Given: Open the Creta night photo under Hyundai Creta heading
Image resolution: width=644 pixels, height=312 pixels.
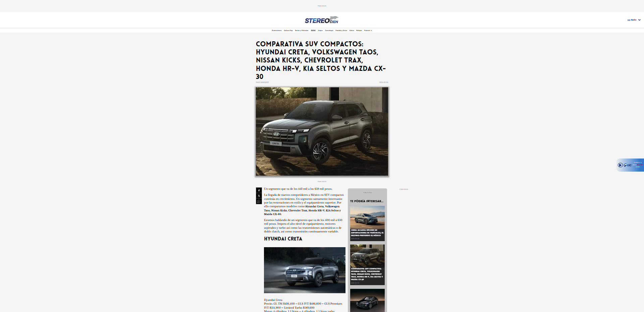Looking at the screenshot, I should tap(305, 270).
